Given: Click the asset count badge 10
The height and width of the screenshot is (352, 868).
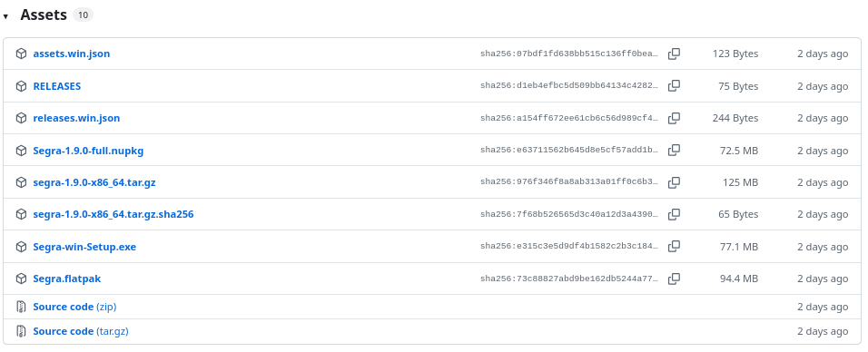Looking at the screenshot, I should click(83, 15).
